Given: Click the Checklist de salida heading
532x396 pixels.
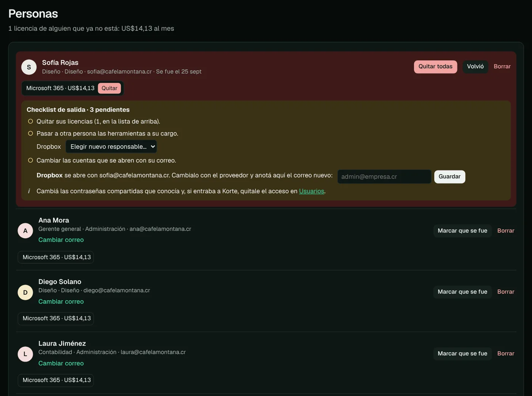Looking at the screenshot, I should coord(78,110).
